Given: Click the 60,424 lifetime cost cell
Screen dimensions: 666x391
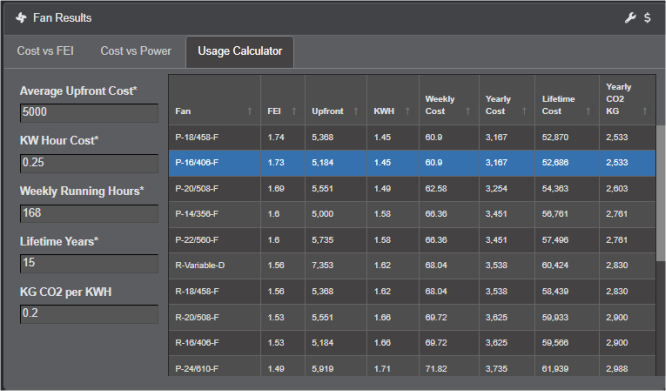Looking at the screenshot, I should [567, 266].
